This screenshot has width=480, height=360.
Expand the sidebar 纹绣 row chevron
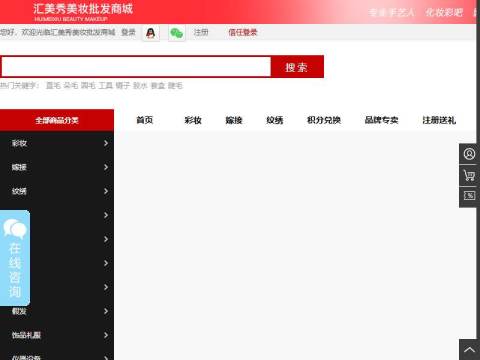(106, 191)
